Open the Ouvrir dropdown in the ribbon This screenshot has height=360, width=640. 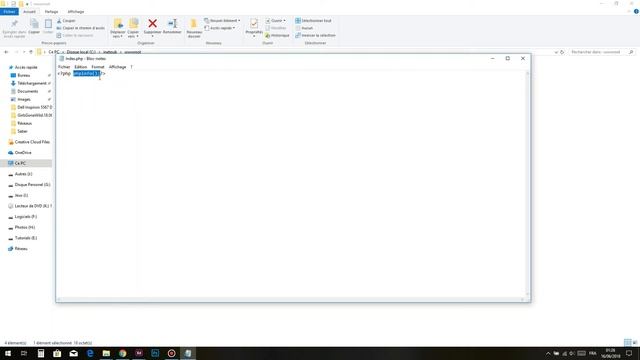pos(276,20)
